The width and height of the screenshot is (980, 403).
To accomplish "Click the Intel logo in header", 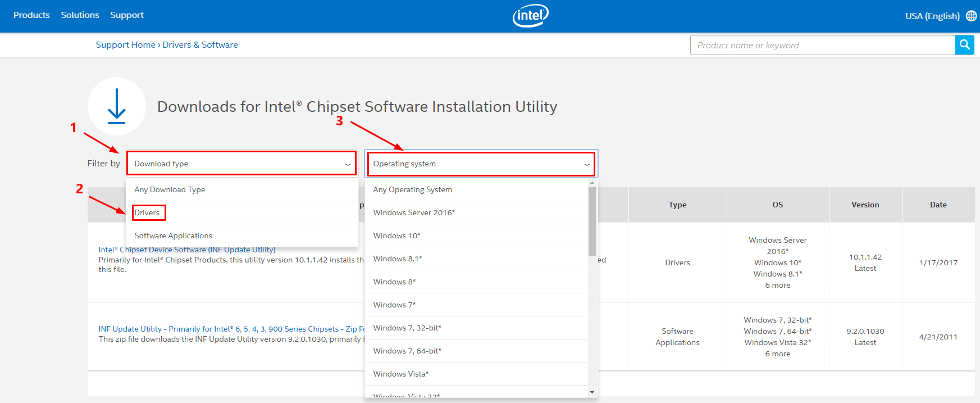I will (x=530, y=16).
